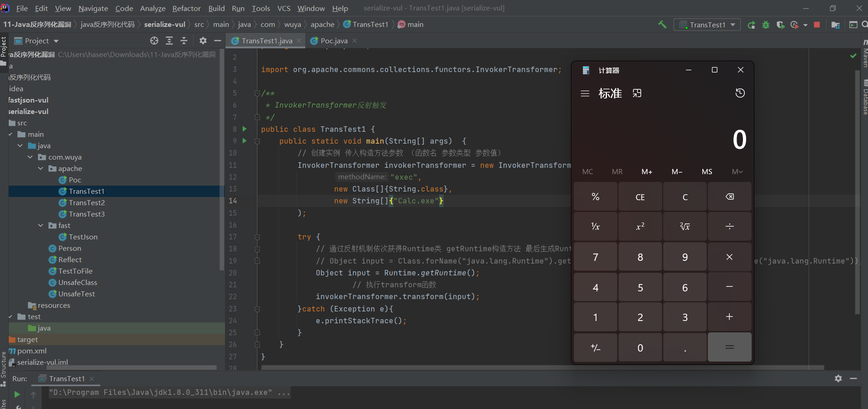
Task: Collapse the com.wuya package node
Action: pyautogui.click(x=30, y=157)
